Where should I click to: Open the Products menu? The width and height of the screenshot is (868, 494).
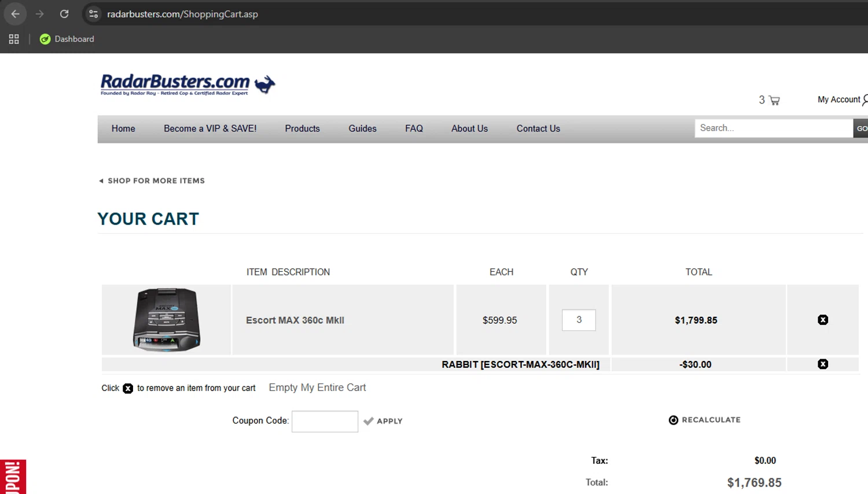[302, 128]
